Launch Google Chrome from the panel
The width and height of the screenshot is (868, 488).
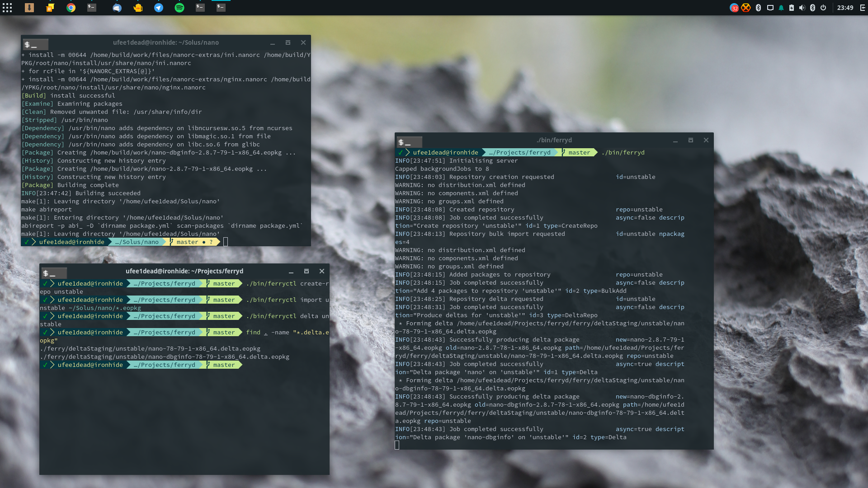71,8
